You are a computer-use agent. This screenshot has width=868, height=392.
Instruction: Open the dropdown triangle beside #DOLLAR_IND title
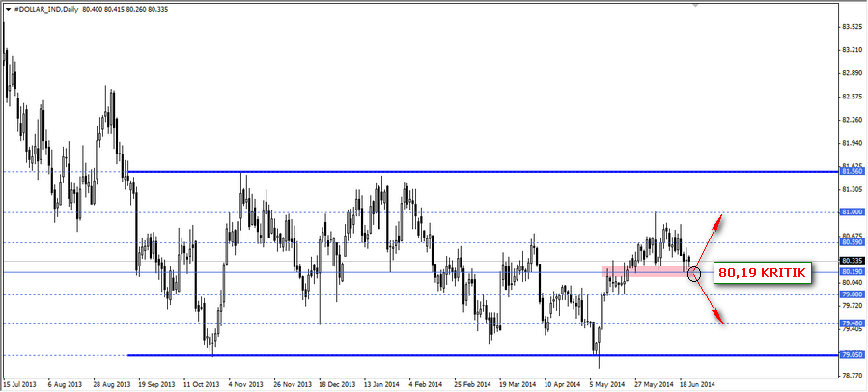pyautogui.click(x=8, y=9)
